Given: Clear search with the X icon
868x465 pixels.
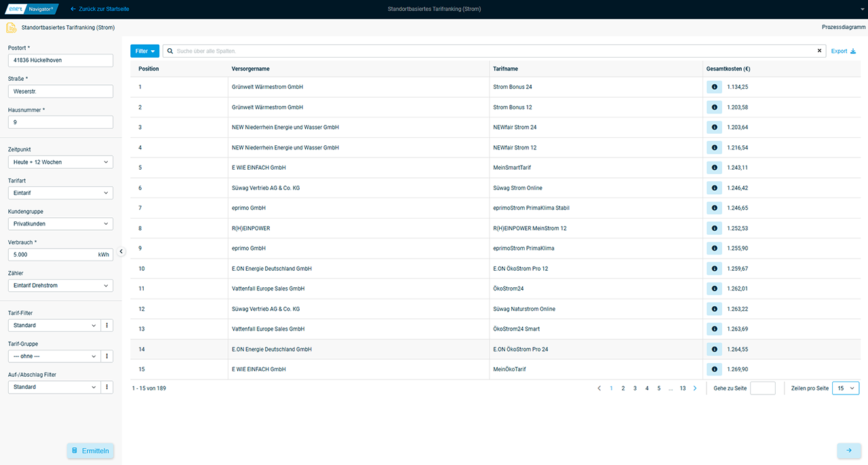Looking at the screenshot, I should pyautogui.click(x=819, y=51).
